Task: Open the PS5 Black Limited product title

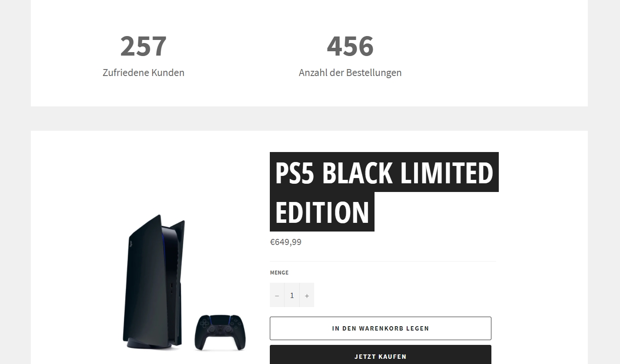Action: tap(384, 192)
